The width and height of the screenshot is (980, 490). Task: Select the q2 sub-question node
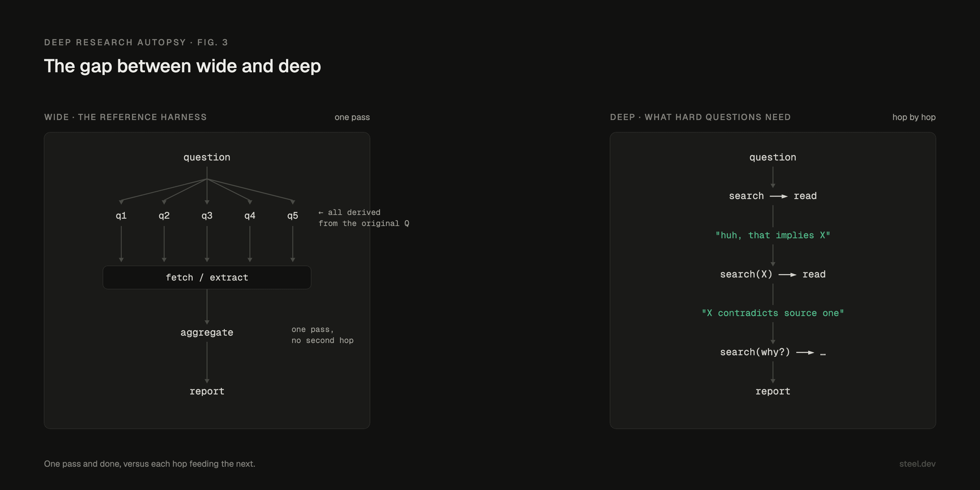[x=164, y=216]
